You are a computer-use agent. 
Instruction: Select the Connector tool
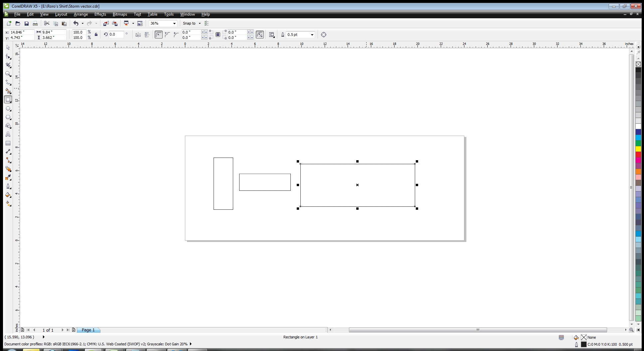coord(8,161)
